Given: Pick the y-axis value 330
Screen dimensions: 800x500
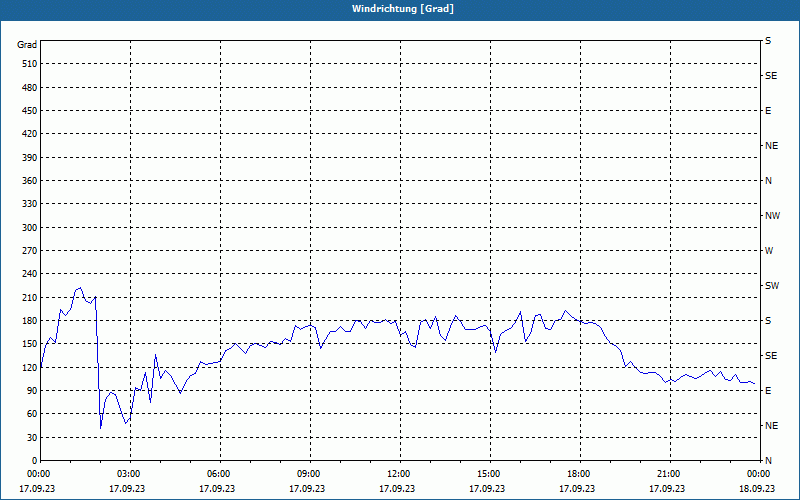Looking at the screenshot, I should (30, 204).
